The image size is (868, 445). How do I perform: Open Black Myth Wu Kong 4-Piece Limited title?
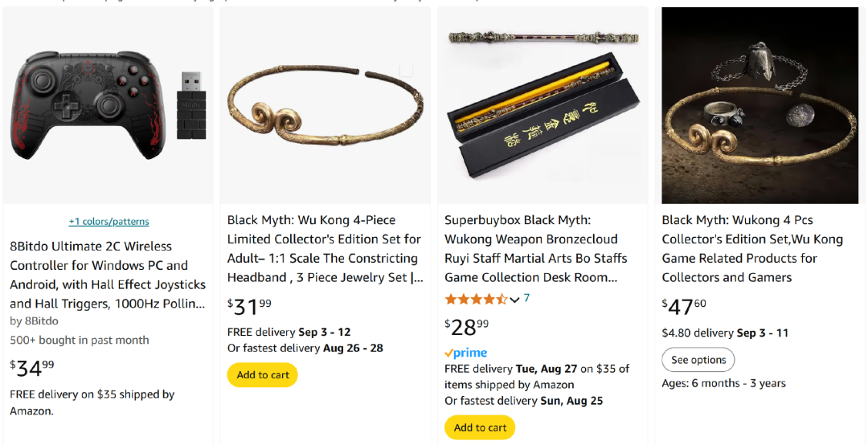click(325, 248)
